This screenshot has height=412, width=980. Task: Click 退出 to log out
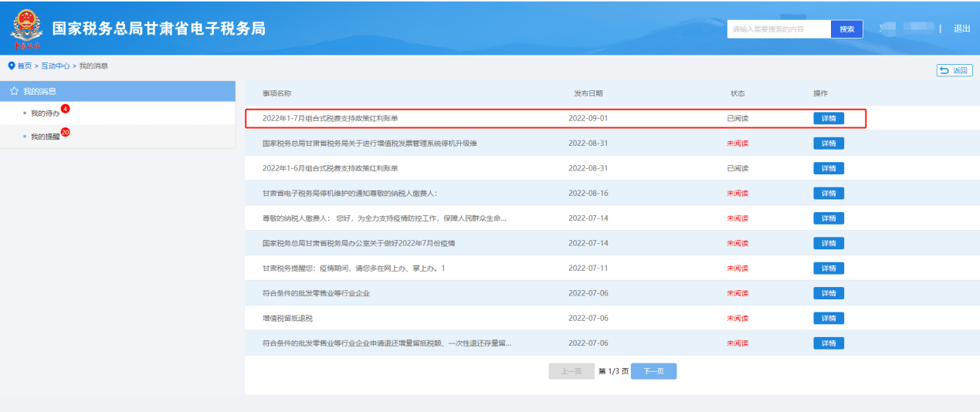coord(961,29)
